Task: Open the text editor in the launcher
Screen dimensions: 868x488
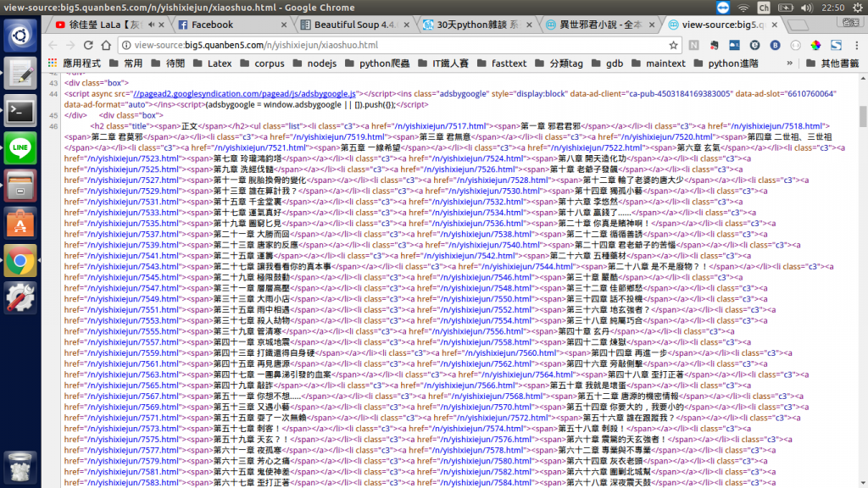Action: click(x=20, y=73)
